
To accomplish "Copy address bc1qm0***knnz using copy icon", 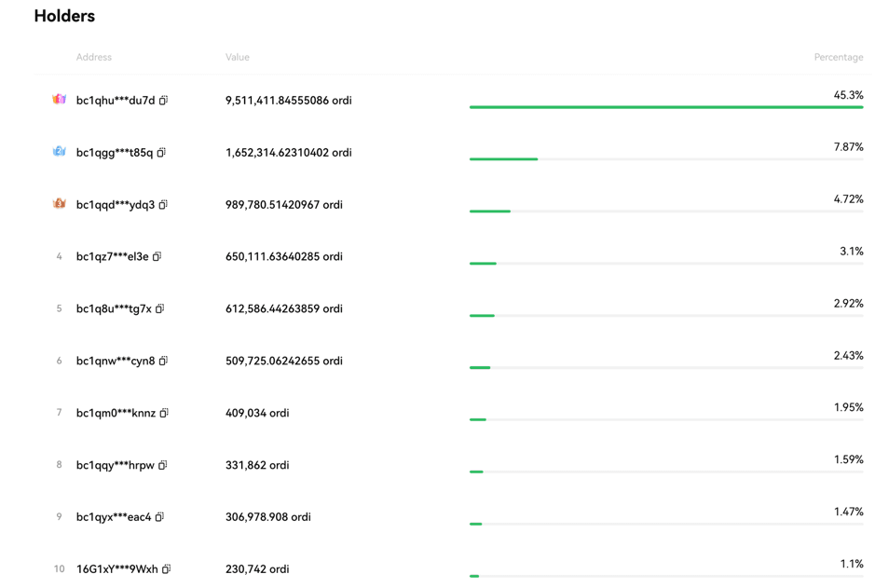I will 164,413.
